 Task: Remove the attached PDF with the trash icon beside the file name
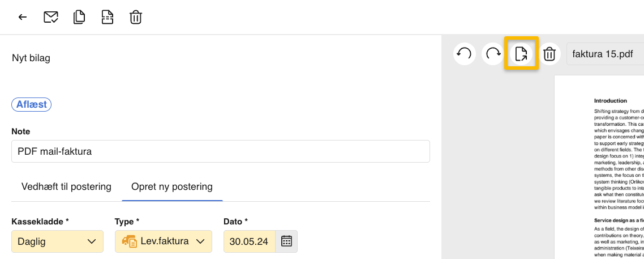click(549, 54)
